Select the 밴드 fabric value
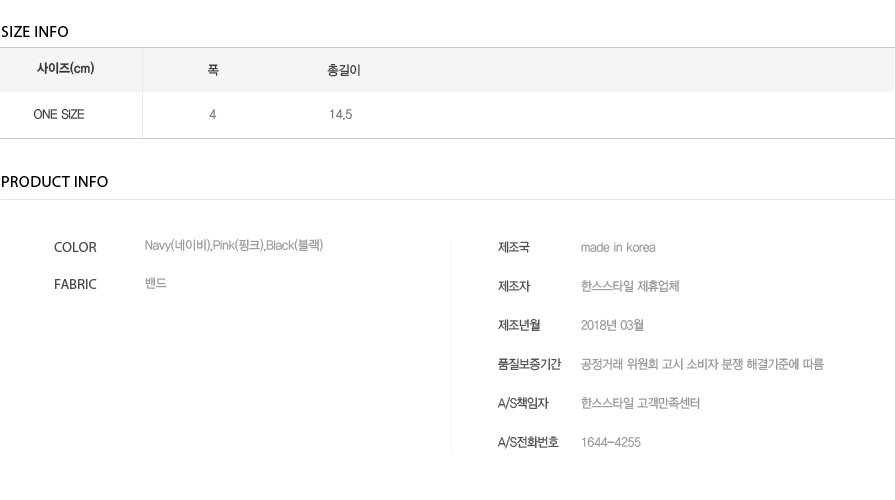 [x=156, y=283]
